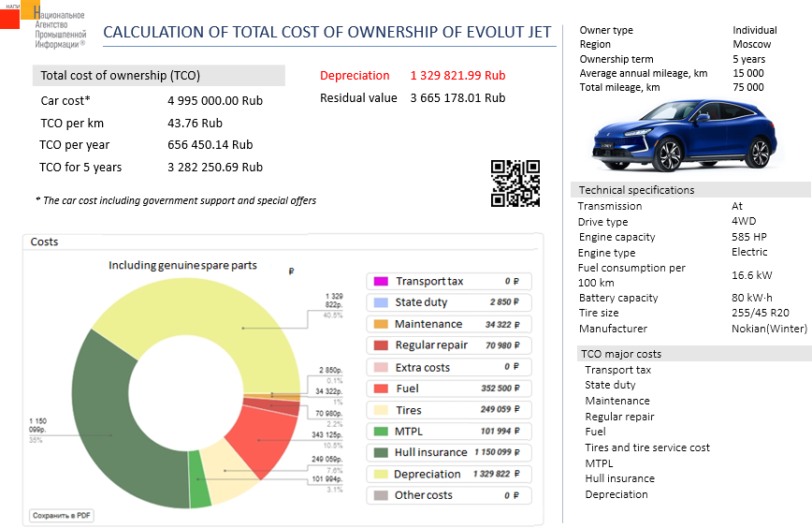Screen dimensions: 812x528
Task: Click the 'Total cost of ownership (TCO)' header
Action: [x=158, y=75]
